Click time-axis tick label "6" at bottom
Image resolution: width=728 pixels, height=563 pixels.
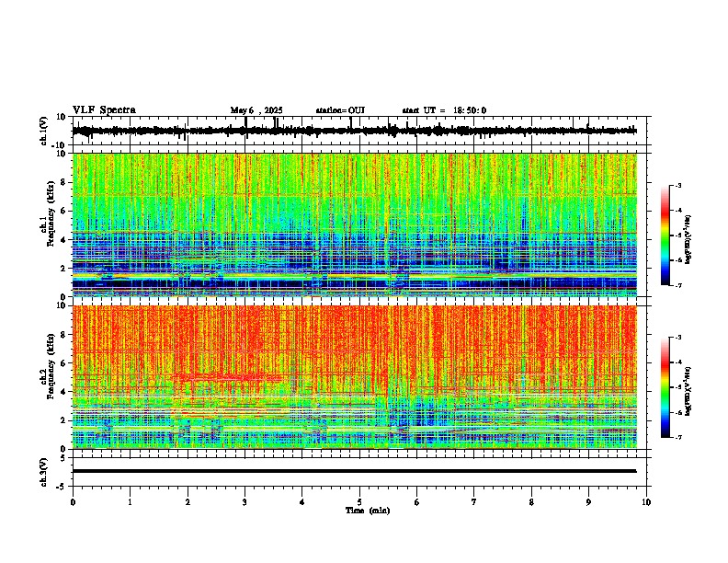[417, 502]
